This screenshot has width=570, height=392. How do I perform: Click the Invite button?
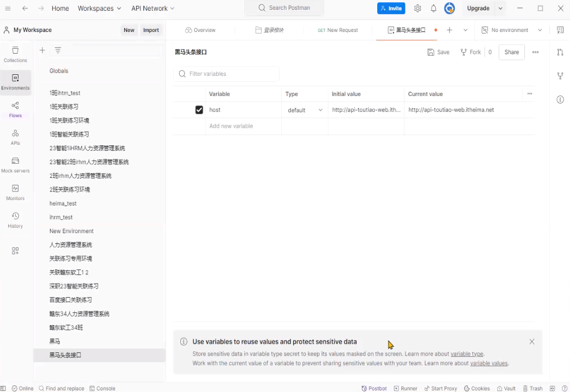point(391,8)
